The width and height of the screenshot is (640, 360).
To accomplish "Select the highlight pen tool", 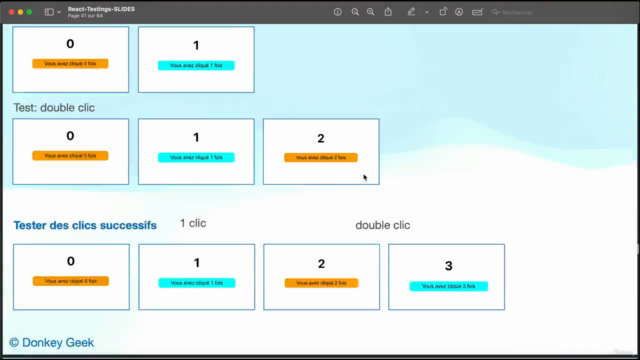I will point(411,12).
